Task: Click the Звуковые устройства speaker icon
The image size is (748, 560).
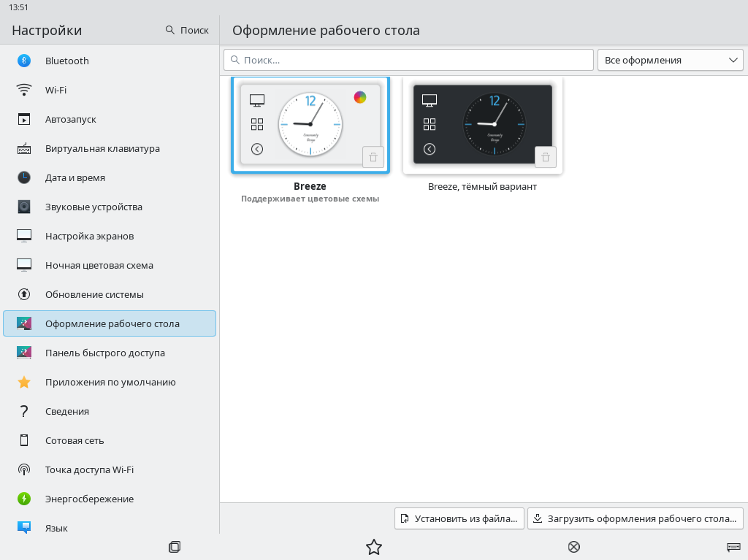Action: [24, 207]
